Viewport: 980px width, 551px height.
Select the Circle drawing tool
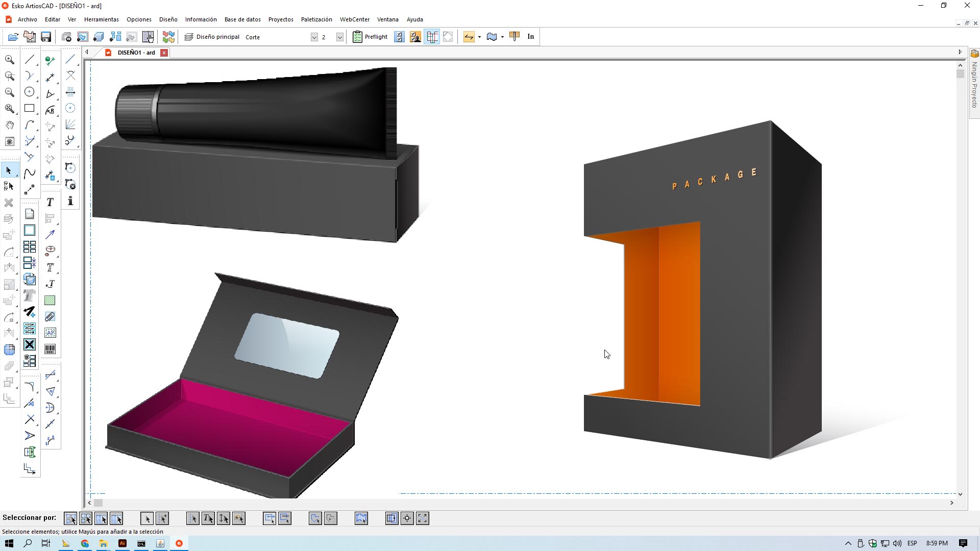(30, 92)
